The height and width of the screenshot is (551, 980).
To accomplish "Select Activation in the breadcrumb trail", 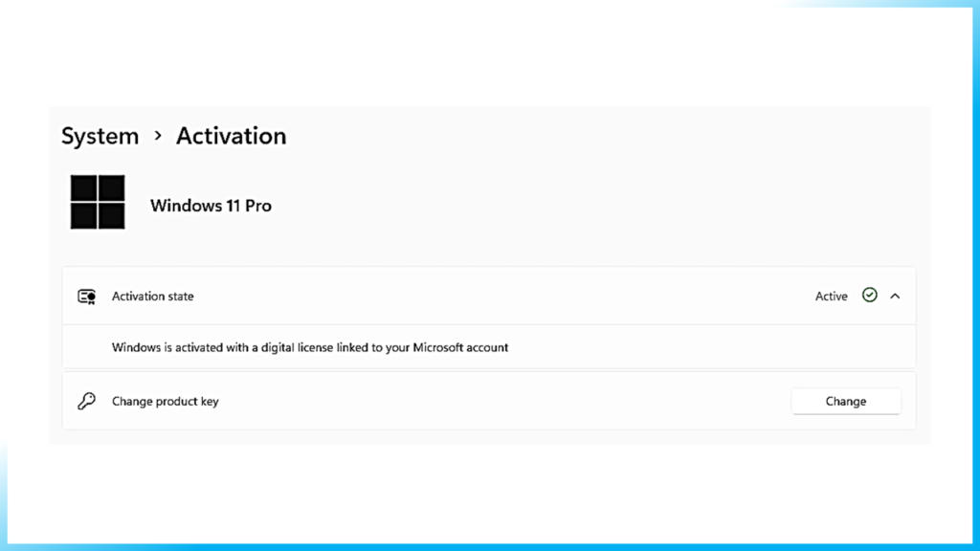I will pos(231,136).
